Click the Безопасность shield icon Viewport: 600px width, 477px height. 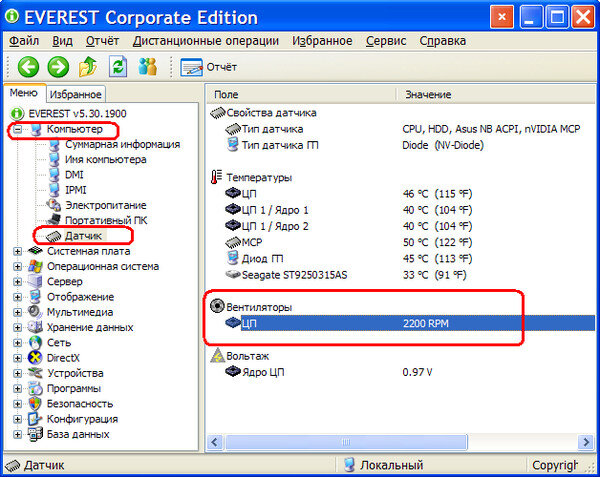[35, 404]
